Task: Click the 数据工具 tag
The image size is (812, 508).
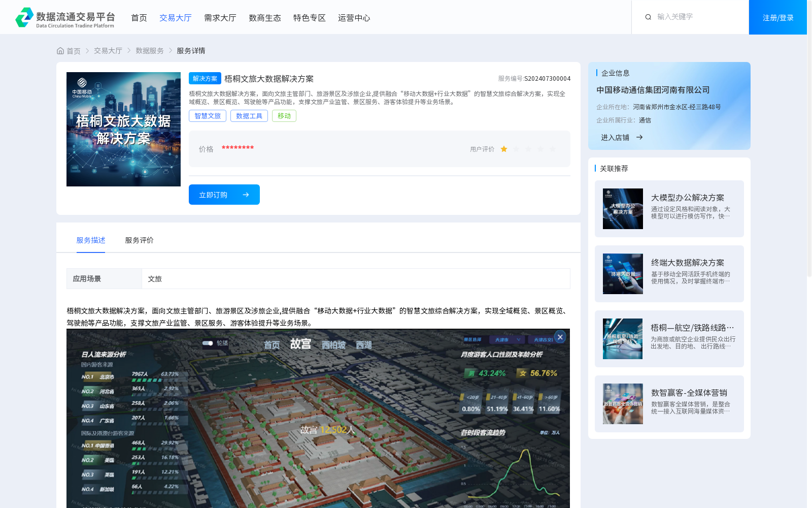Action: (249, 116)
